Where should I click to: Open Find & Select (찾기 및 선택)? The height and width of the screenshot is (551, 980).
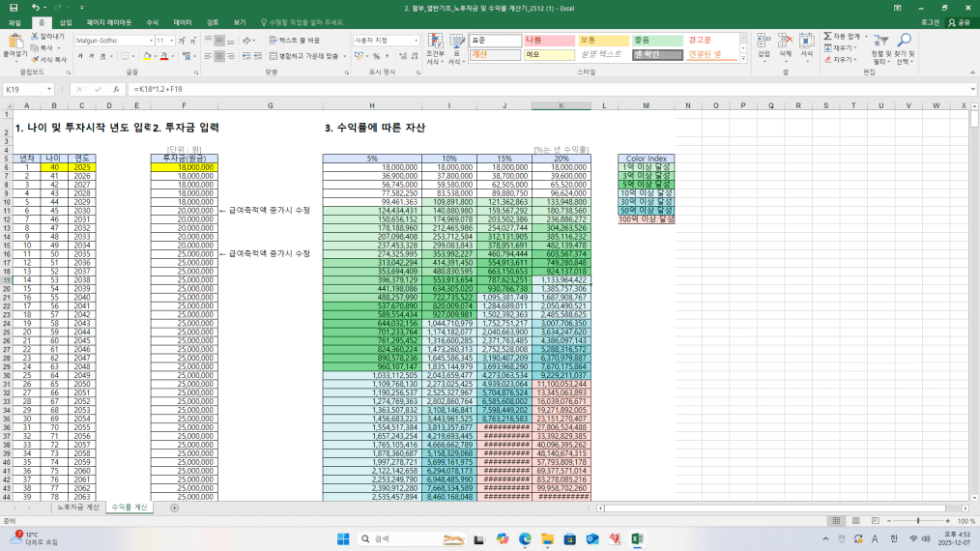tap(904, 46)
